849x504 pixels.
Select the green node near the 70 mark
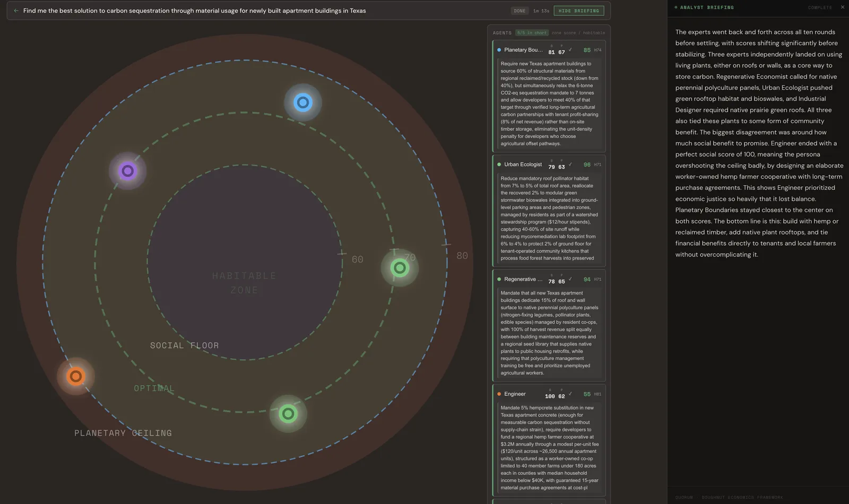click(x=400, y=268)
